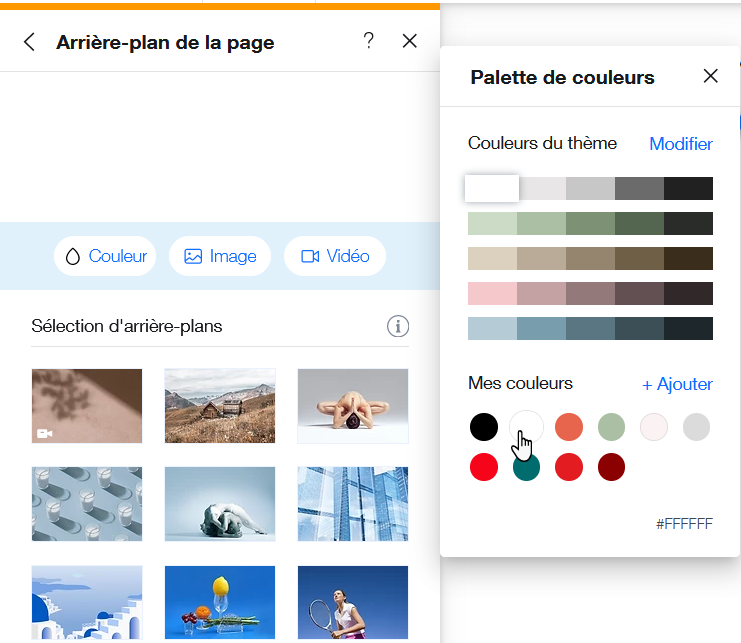The image size is (741, 643).
Task: Pick the dark maroon circle in Mes couleurs
Action: click(x=612, y=467)
